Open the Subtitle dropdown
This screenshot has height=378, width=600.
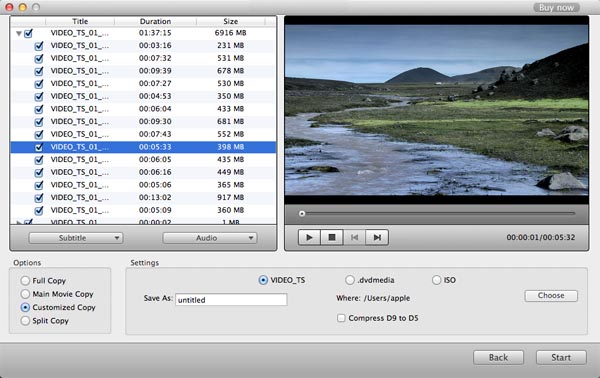click(76, 238)
